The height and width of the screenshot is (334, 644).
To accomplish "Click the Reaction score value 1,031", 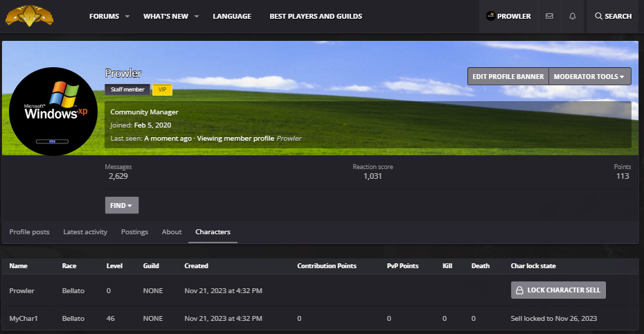I will click(373, 176).
